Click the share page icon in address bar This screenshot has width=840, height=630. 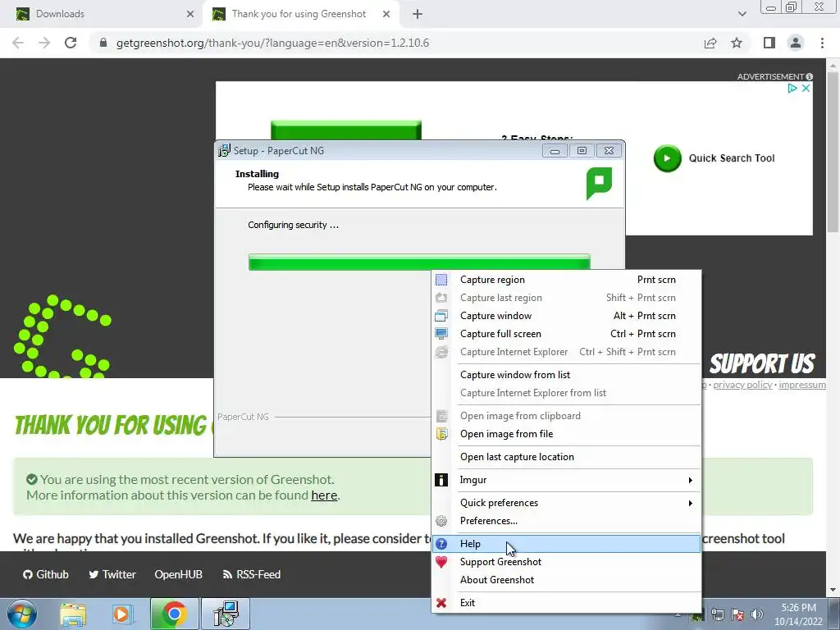(x=710, y=43)
